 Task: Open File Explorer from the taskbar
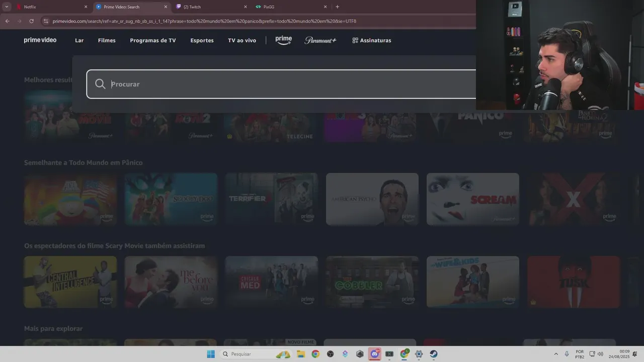[300, 354]
